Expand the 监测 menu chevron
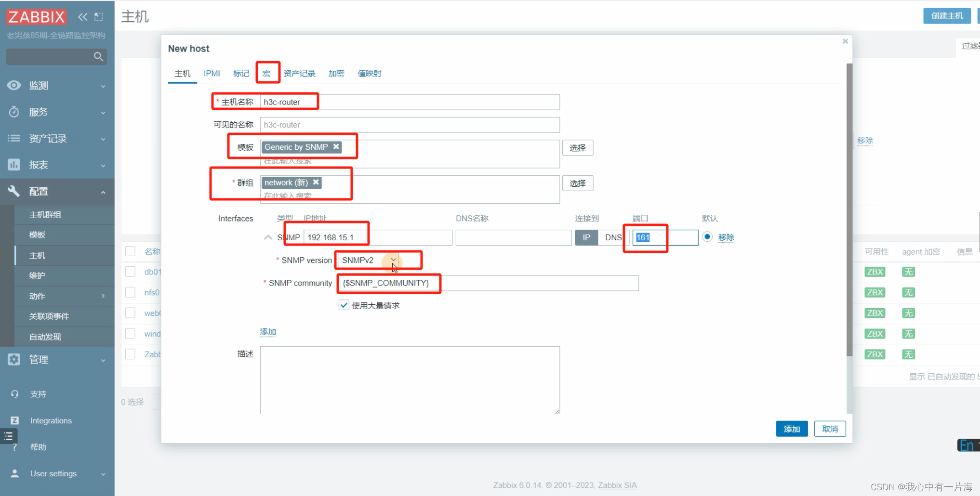This screenshot has height=496, width=980. coord(103,86)
